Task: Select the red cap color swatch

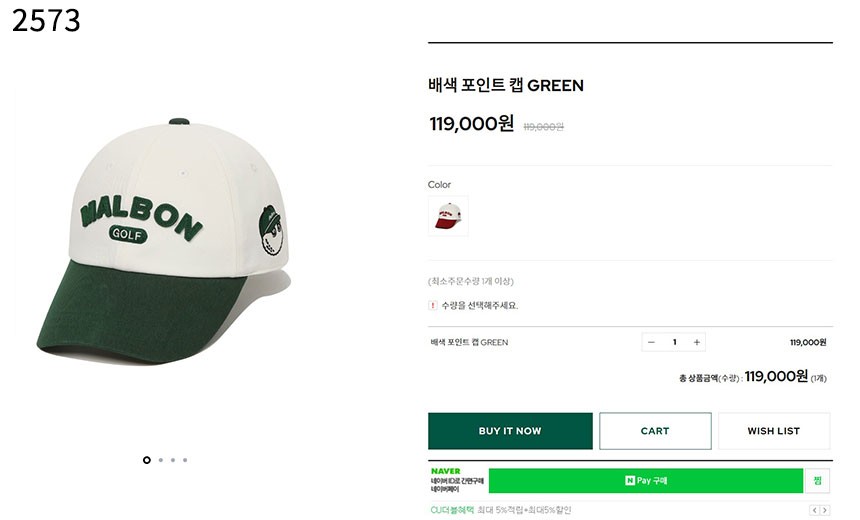Action: coord(448,216)
